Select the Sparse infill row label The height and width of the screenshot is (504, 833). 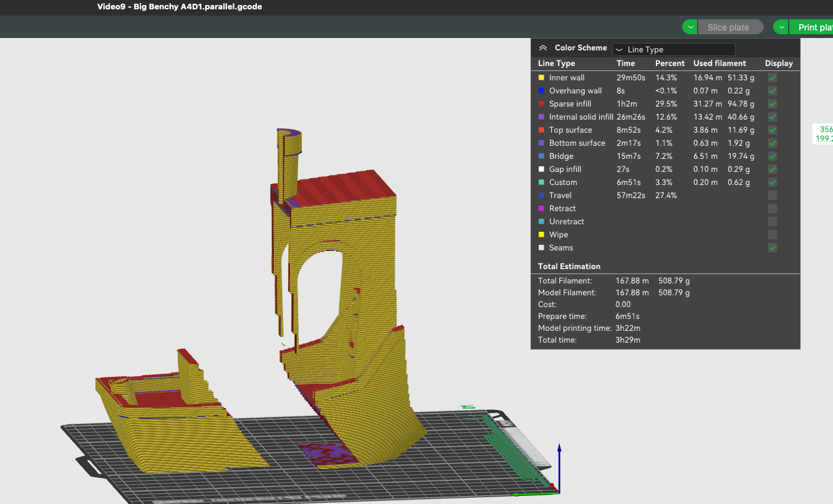point(570,104)
